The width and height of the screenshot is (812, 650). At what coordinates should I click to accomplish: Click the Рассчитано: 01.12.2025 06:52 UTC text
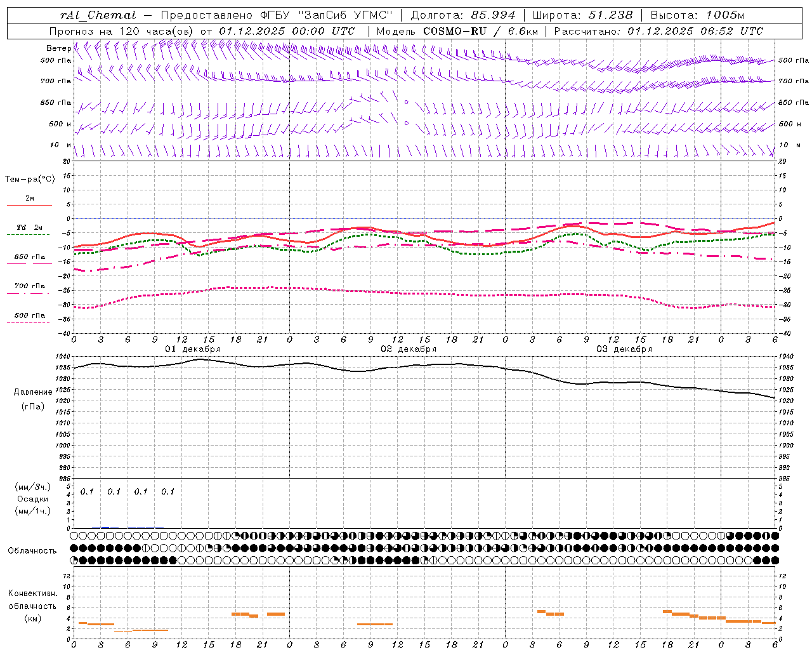[658, 31]
